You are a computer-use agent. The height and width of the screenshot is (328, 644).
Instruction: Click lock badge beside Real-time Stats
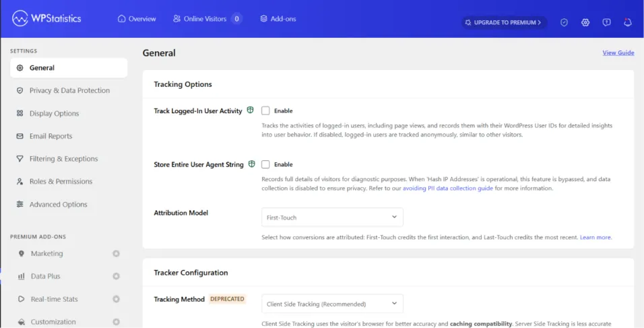click(x=117, y=299)
